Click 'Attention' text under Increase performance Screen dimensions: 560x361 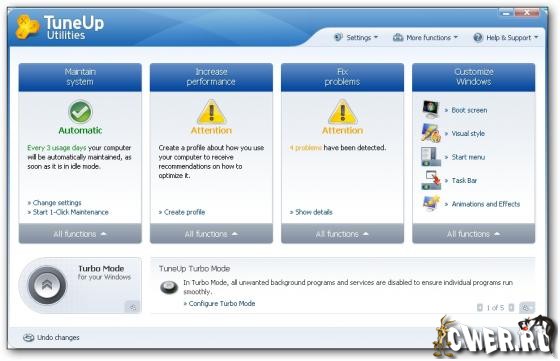pyautogui.click(x=211, y=131)
